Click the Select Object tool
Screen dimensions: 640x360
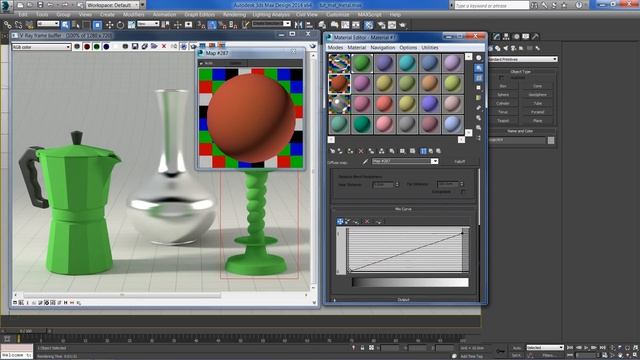(65, 24)
